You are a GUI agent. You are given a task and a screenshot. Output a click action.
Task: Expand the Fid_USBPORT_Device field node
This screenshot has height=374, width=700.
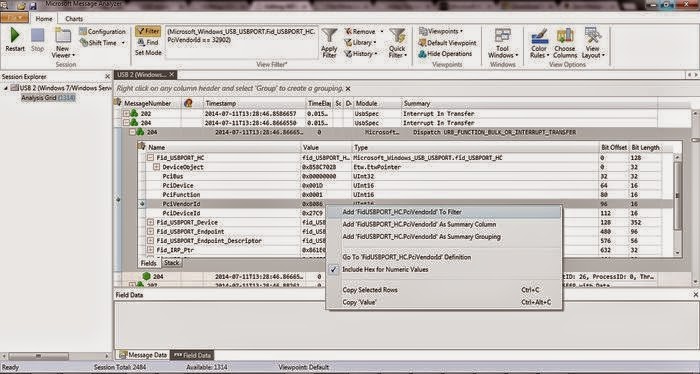coord(150,222)
